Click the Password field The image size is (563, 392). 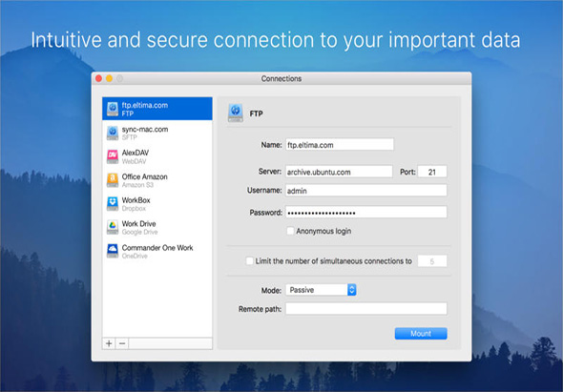[x=366, y=212]
